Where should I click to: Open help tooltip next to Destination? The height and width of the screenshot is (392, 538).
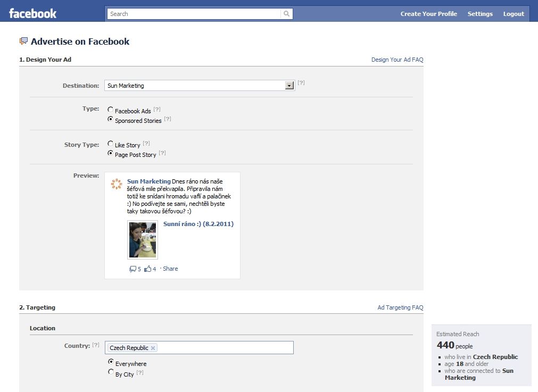point(301,82)
